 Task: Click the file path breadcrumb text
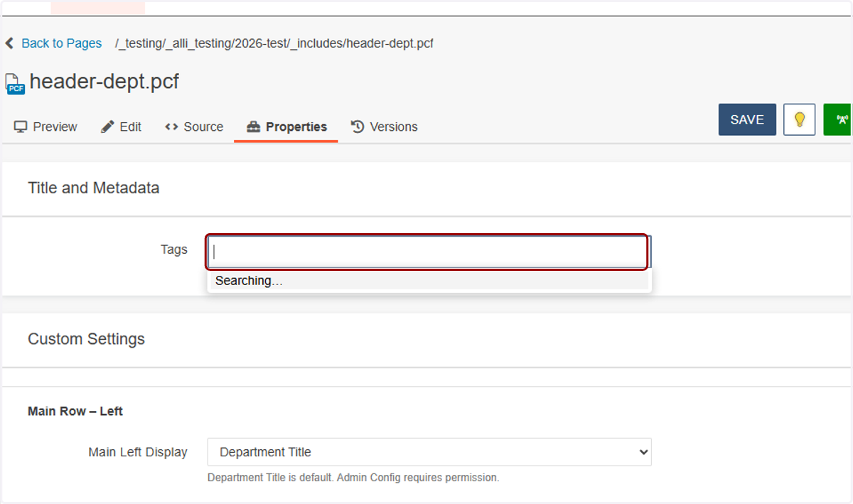[274, 43]
